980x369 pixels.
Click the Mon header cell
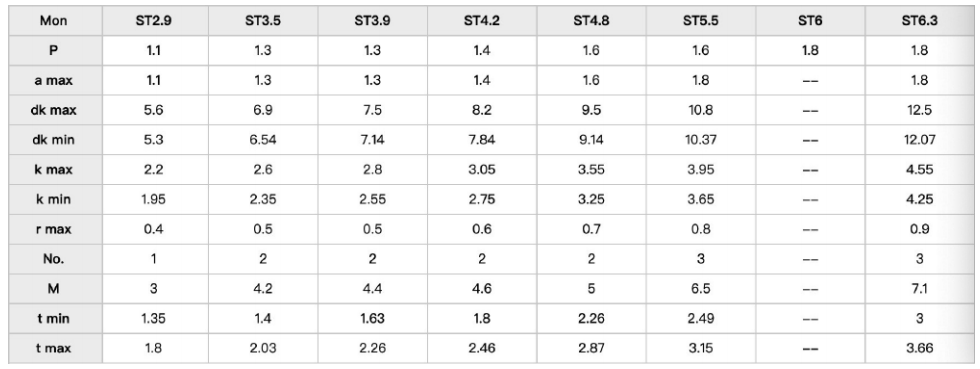click(x=54, y=21)
